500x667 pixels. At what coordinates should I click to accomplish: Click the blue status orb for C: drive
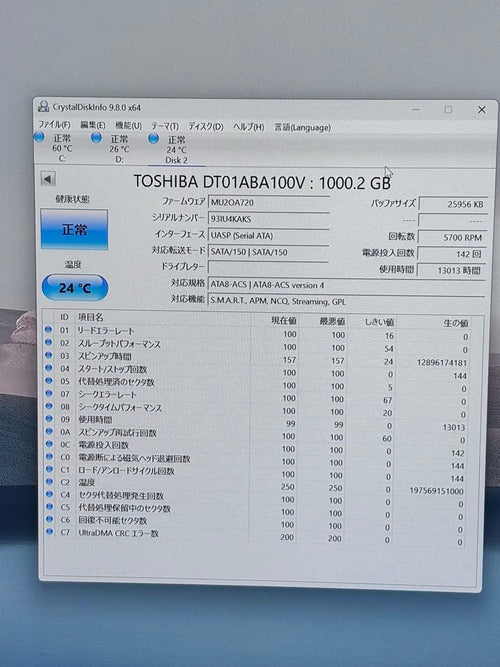pos(39,137)
